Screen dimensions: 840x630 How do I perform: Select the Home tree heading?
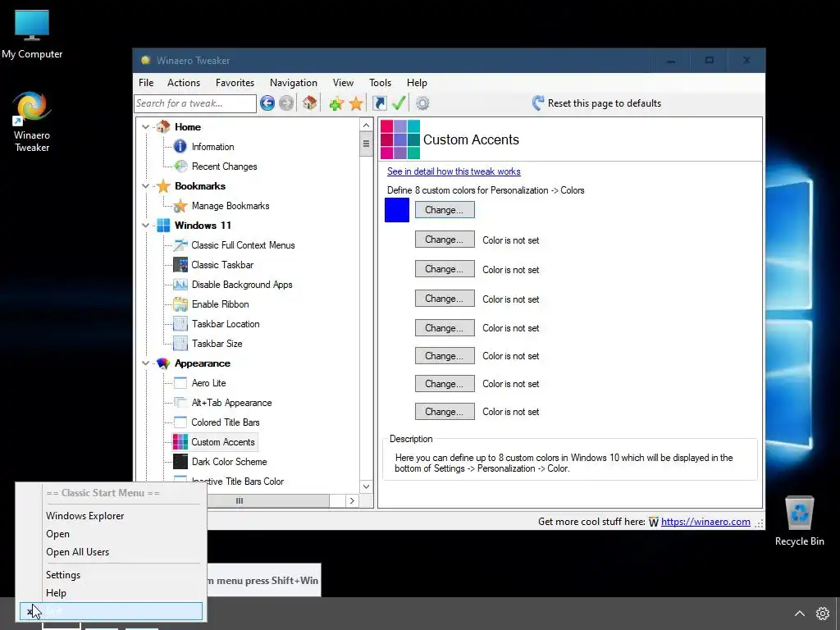[188, 127]
